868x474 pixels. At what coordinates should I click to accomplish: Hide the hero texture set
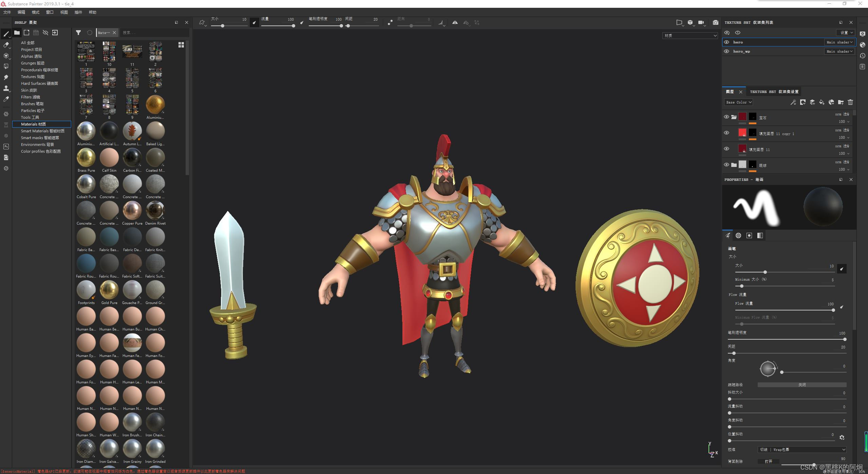(727, 42)
